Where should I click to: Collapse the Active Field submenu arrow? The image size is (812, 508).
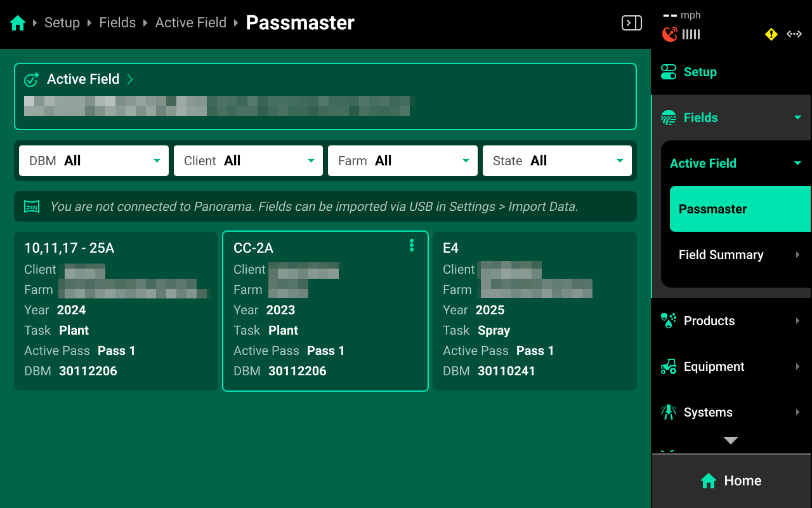pyautogui.click(x=798, y=163)
